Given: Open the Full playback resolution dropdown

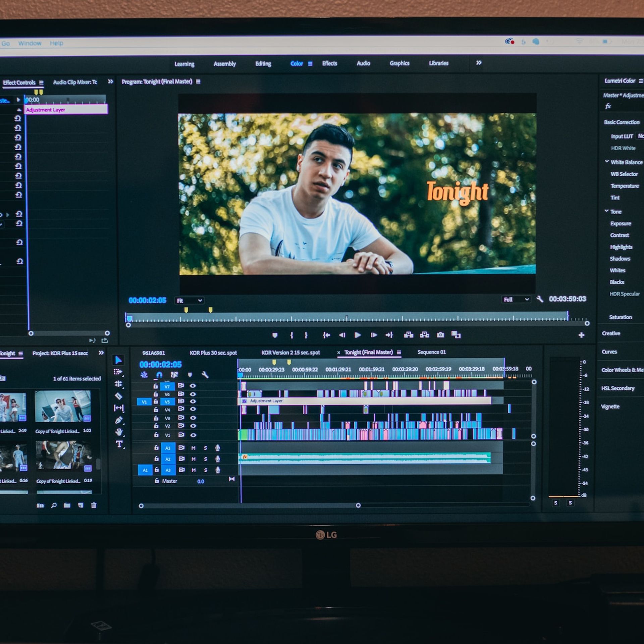Looking at the screenshot, I should click(x=516, y=299).
